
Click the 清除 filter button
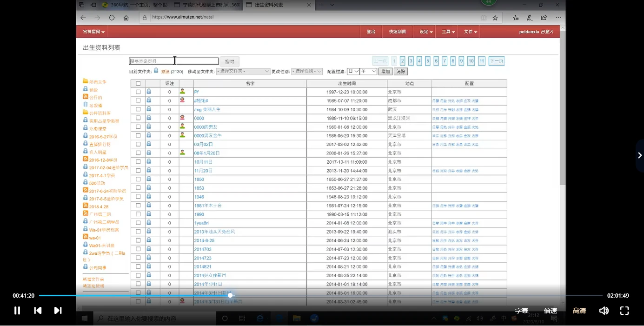click(x=400, y=72)
